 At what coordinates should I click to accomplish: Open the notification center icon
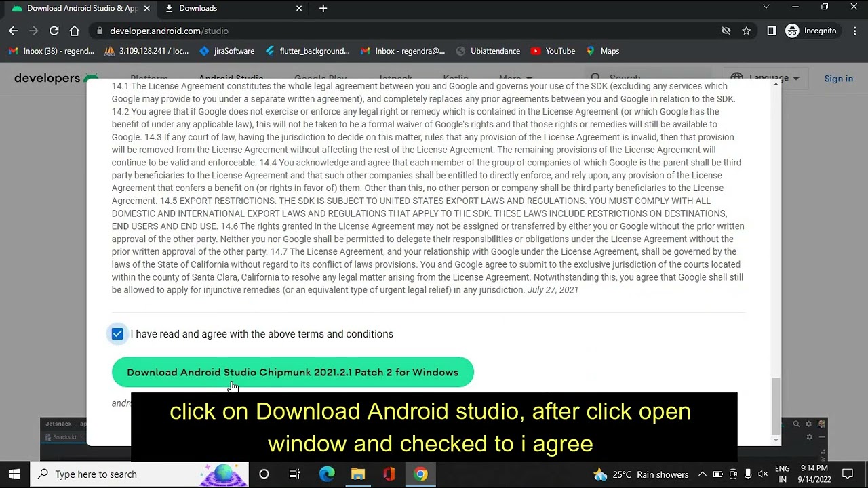848,474
